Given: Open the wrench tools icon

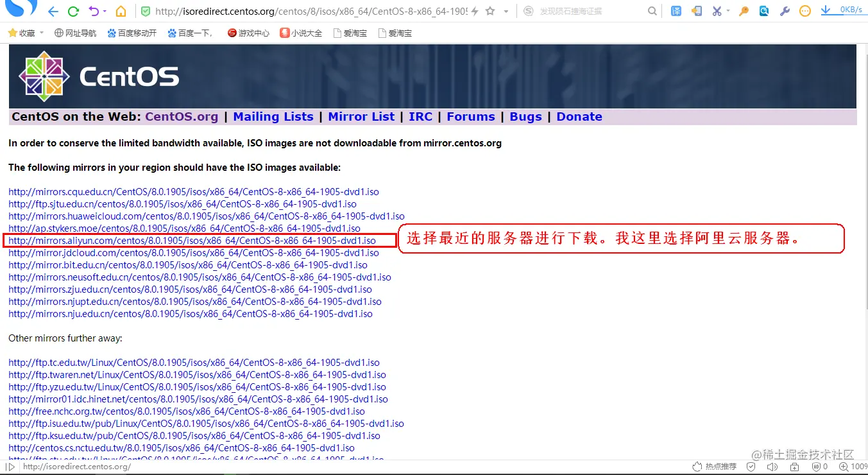Looking at the screenshot, I should point(785,11).
